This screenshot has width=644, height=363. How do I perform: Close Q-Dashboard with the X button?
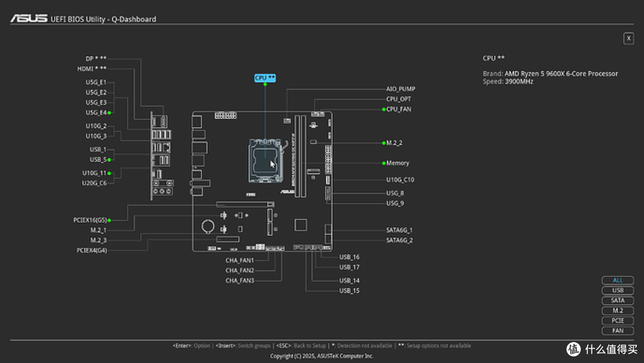pyautogui.click(x=628, y=38)
